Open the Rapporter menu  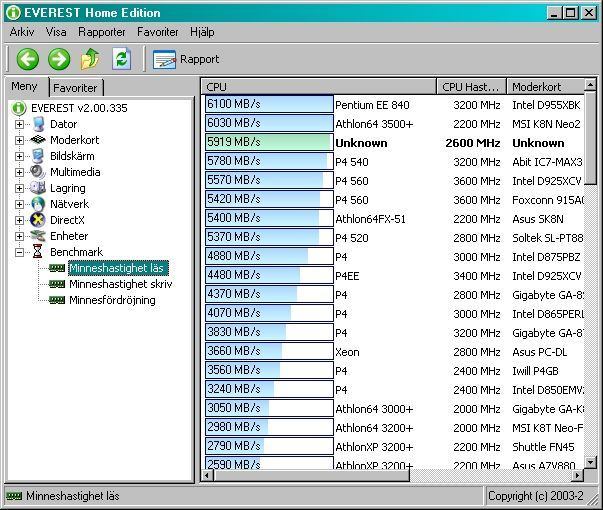click(x=102, y=32)
